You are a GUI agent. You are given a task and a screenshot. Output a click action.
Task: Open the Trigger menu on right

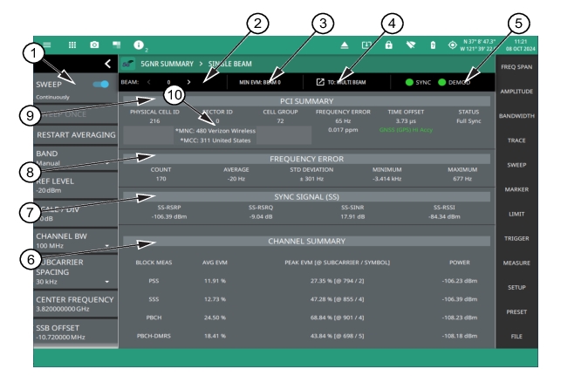[517, 238]
